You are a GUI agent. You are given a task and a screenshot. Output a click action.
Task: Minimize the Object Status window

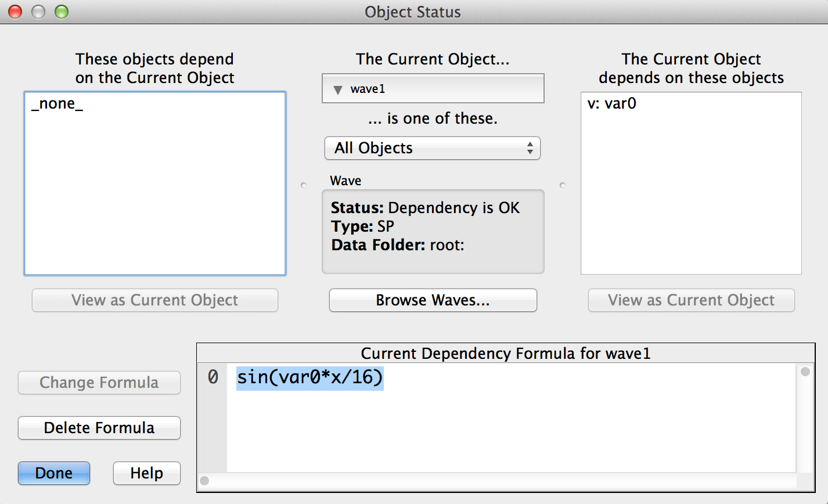pyautogui.click(x=38, y=12)
